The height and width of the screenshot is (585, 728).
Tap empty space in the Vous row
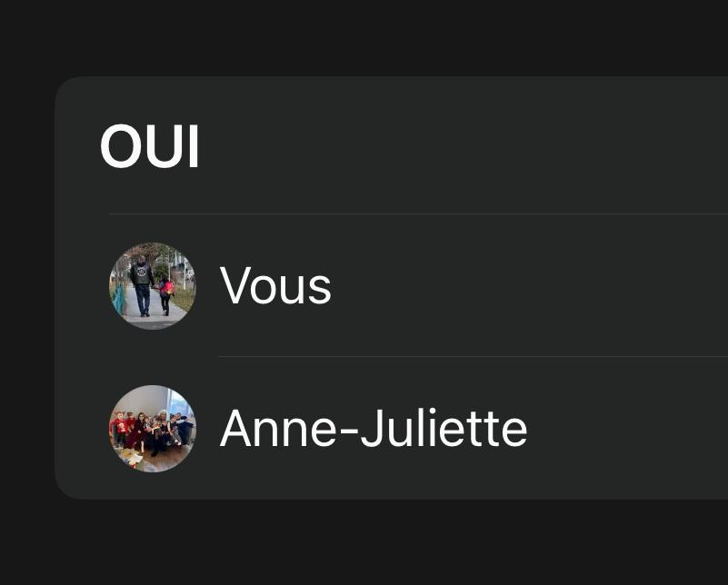pyautogui.click(x=529, y=286)
